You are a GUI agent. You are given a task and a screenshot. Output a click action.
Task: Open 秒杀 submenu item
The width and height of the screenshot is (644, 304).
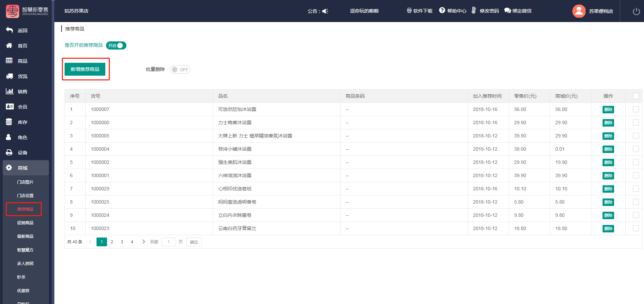(21, 277)
